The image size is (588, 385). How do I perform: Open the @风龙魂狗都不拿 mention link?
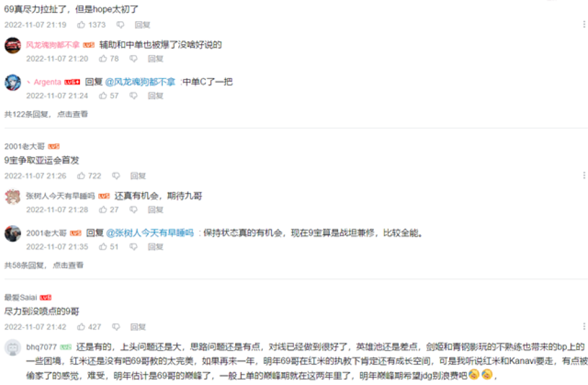pyautogui.click(x=141, y=82)
